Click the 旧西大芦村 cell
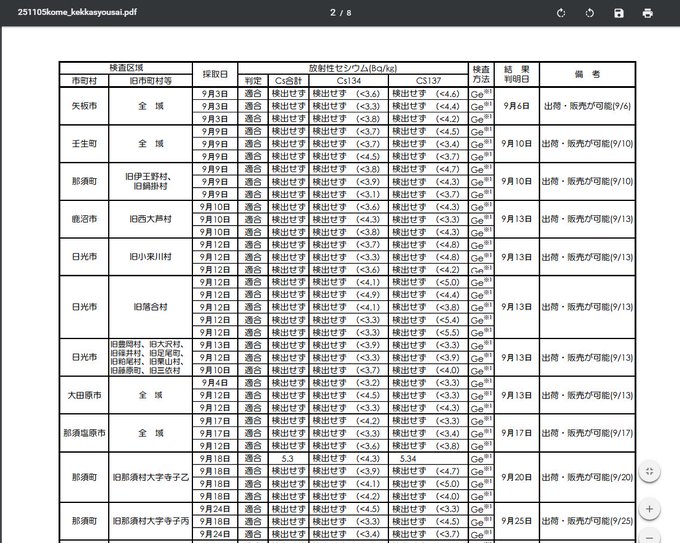The image size is (680, 543). (150, 219)
